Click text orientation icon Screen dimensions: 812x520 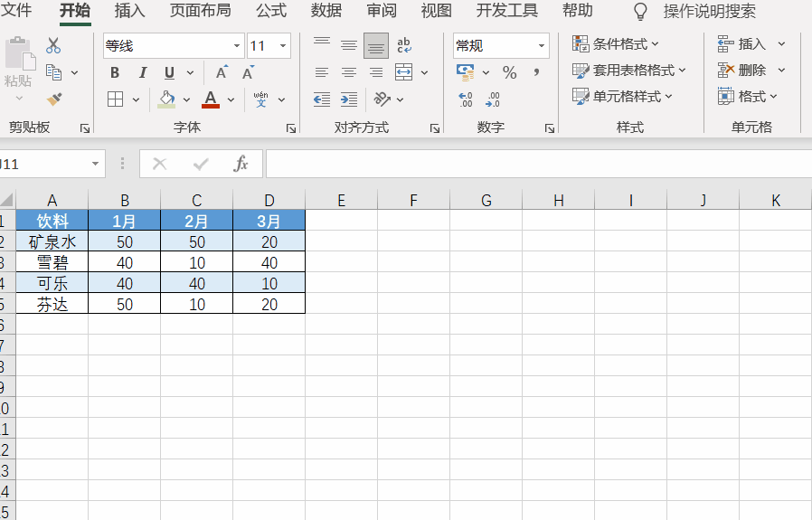[382, 99]
